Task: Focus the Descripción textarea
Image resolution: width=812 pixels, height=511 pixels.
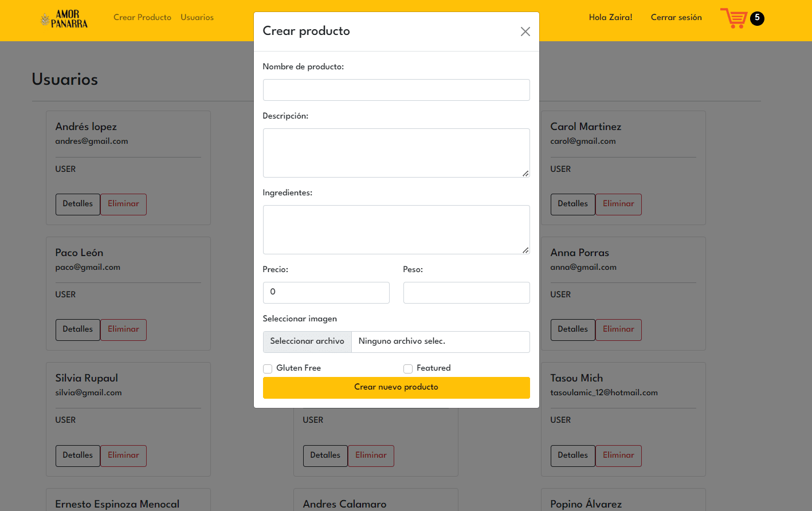Action: pos(397,153)
